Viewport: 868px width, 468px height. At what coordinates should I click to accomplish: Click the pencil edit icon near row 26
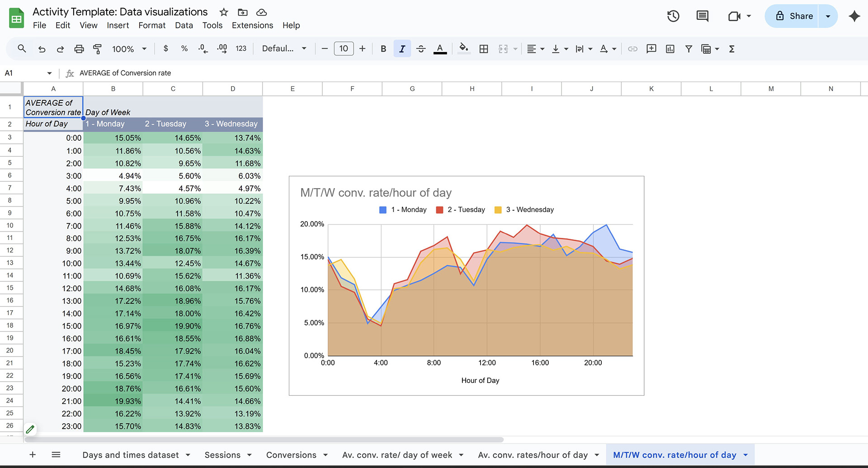point(30,429)
